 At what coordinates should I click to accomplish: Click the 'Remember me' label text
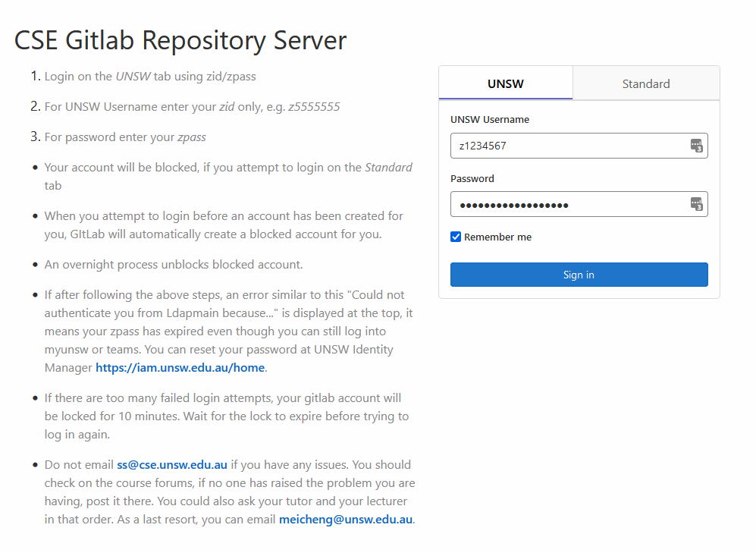[x=497, y=237]
